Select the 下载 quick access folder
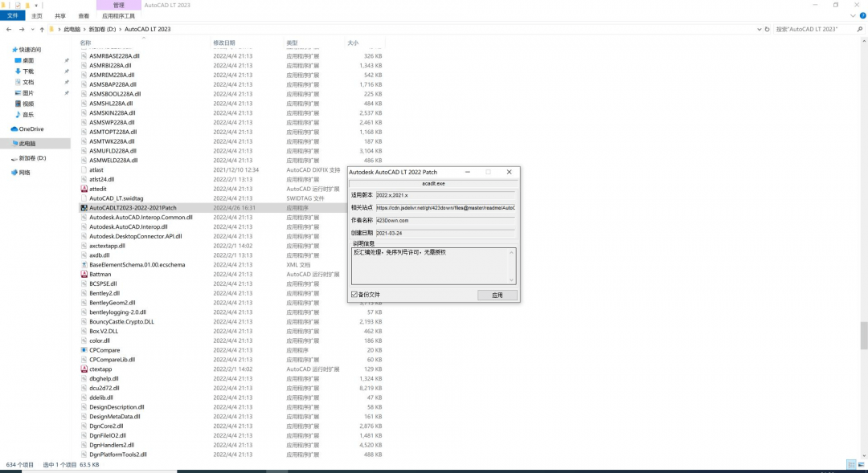Viewport: 868px width, 473px height. 28,71
